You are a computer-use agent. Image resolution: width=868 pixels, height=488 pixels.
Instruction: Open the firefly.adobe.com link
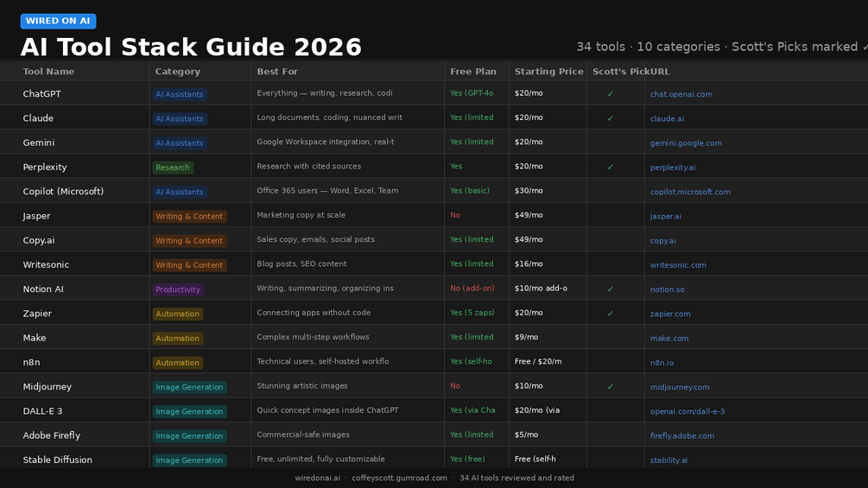pos(682,435)
